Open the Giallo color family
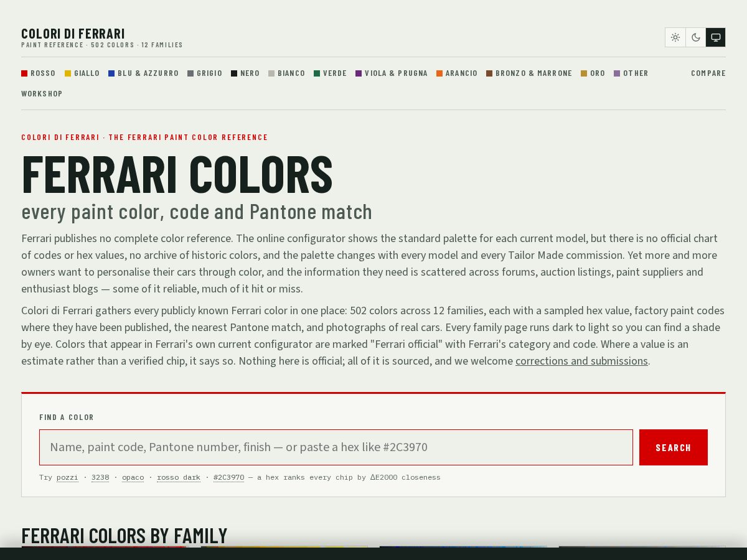 coord(82,73)
